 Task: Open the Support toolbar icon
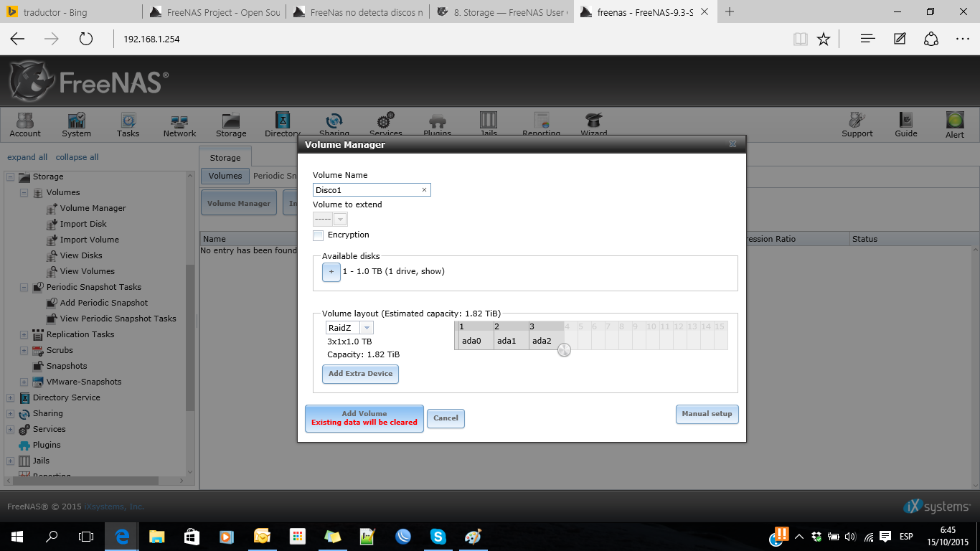[x=857, y=124]
